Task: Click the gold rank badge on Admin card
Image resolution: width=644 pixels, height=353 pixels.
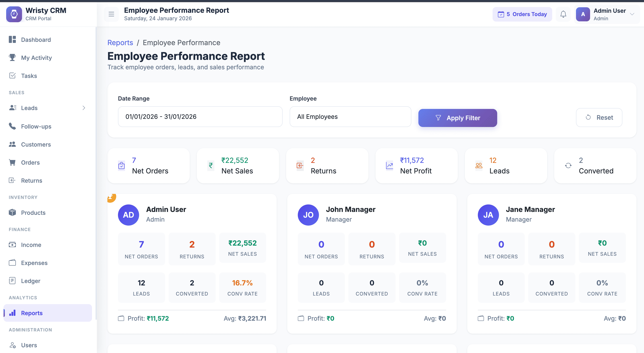Action: click(112, 198)
